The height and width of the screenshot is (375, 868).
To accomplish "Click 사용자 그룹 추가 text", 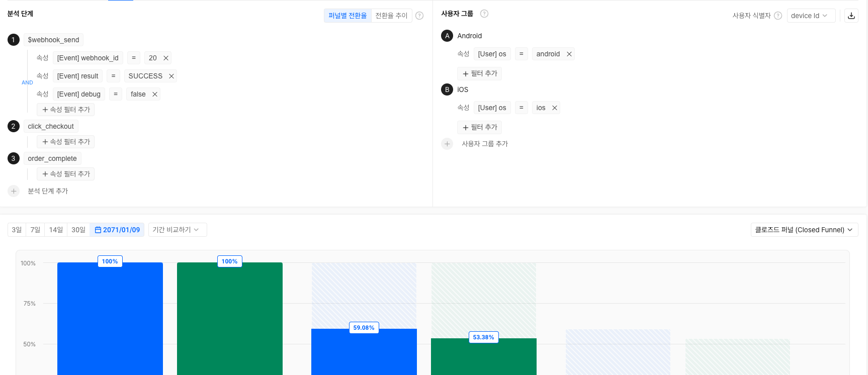I will [x=485, y=144].
